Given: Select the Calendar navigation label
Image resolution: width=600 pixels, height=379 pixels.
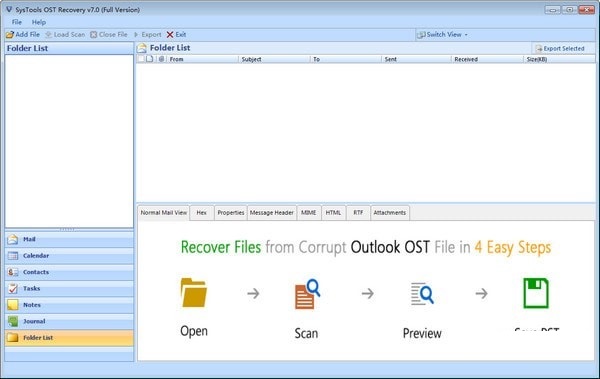Looking at the screenshot, I should (x=36, y=256).
